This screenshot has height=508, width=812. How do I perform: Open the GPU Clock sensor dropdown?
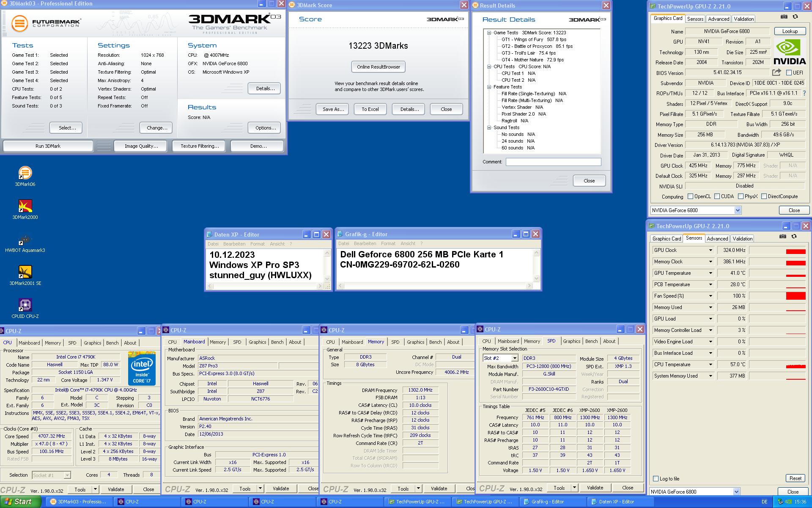pos(710,250)
